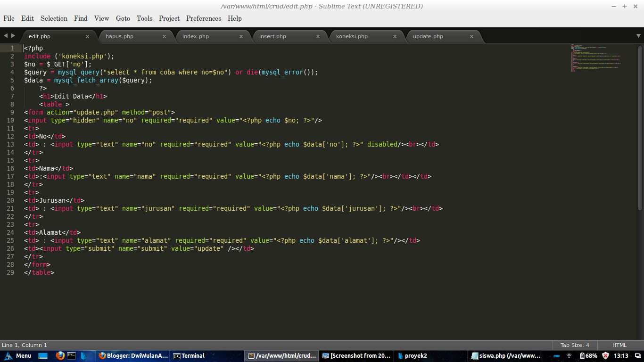The width and height of the screenshot is (644, 362).
Task: Click the code minimap preview
Action: tap(596, 59)
